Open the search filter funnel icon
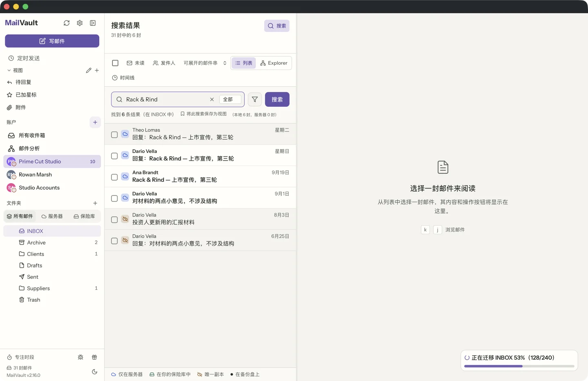Screen dimensions: 588x381 pos(255,99)
